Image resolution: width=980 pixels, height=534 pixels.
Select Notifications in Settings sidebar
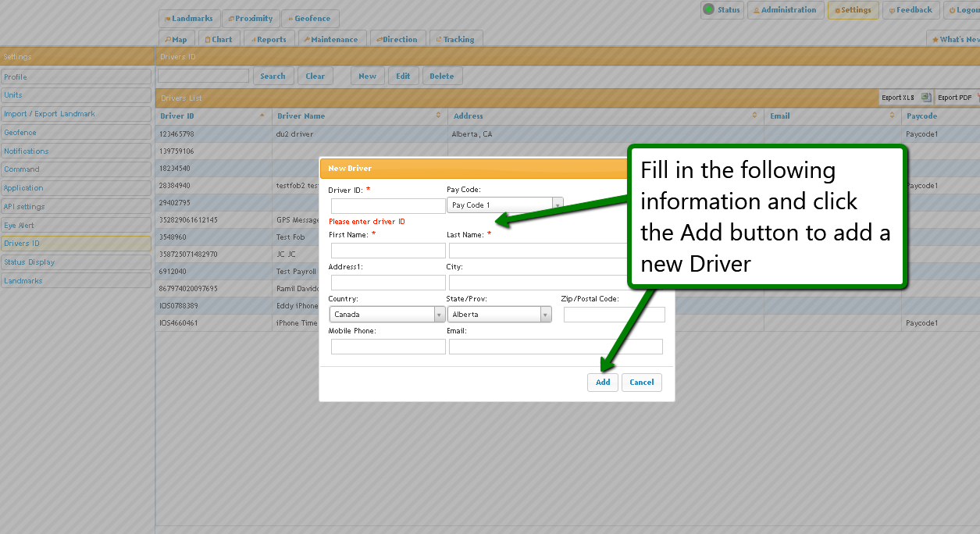coord(76,151)
